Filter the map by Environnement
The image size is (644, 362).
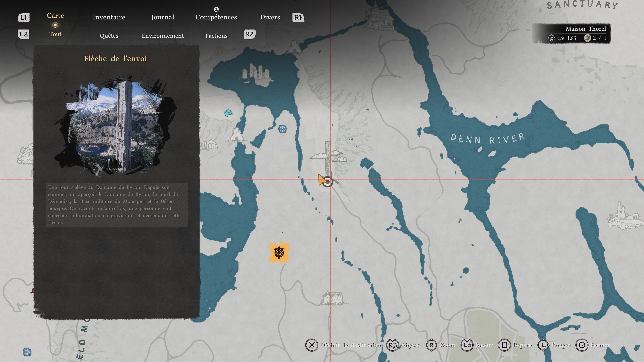[x=163, y=36]
